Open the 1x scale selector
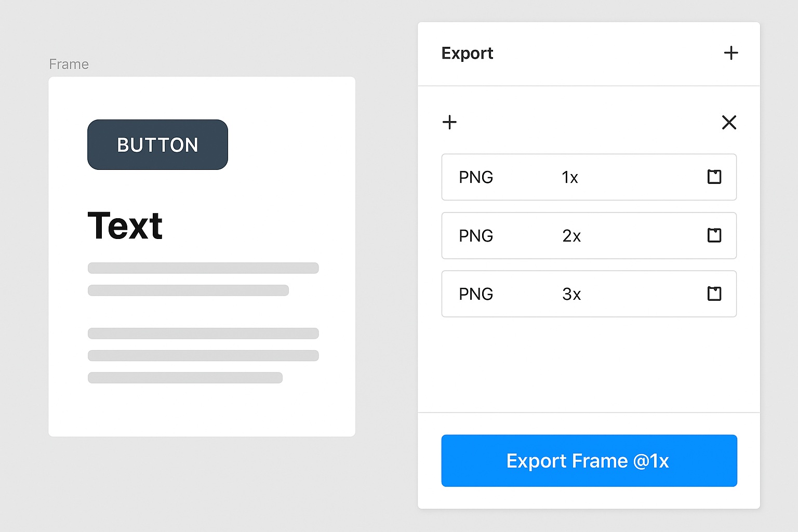 (x=569, y=177)
